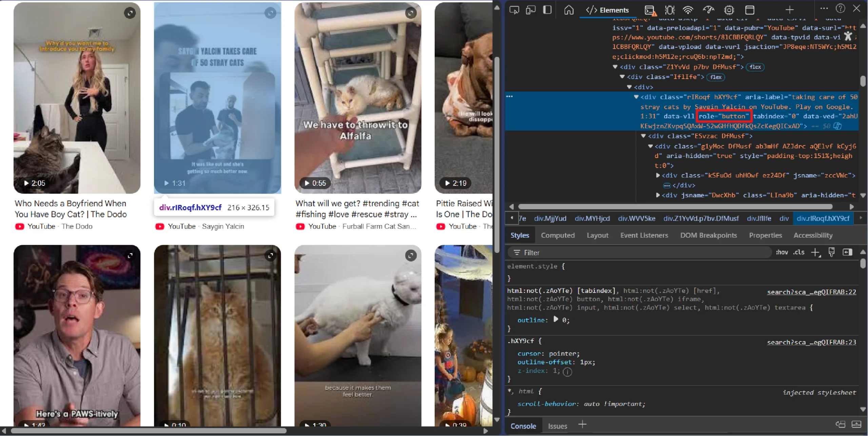Open the memory chip tool panel

tap(729, 10)
